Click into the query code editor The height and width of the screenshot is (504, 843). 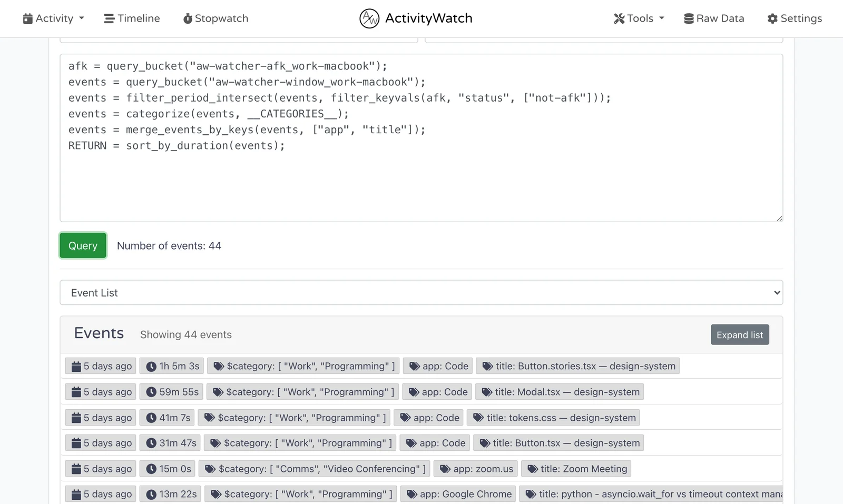point(421,138)
